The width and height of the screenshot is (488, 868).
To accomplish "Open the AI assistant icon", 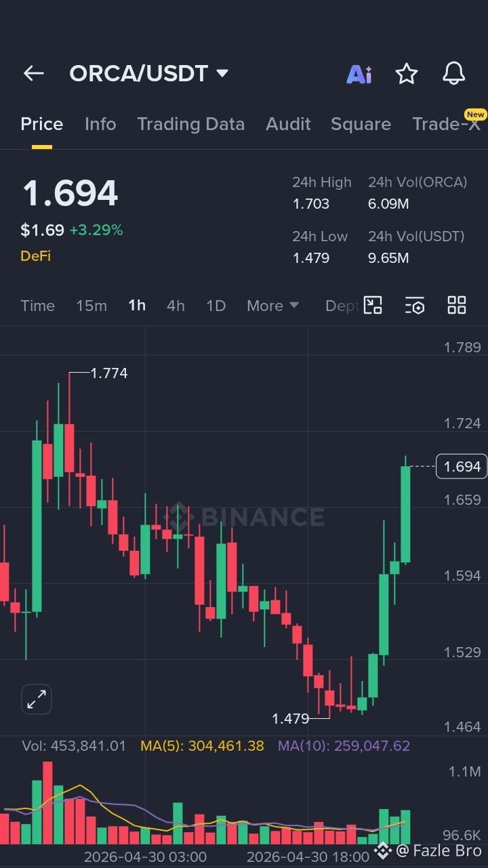I will click(359, 74).
